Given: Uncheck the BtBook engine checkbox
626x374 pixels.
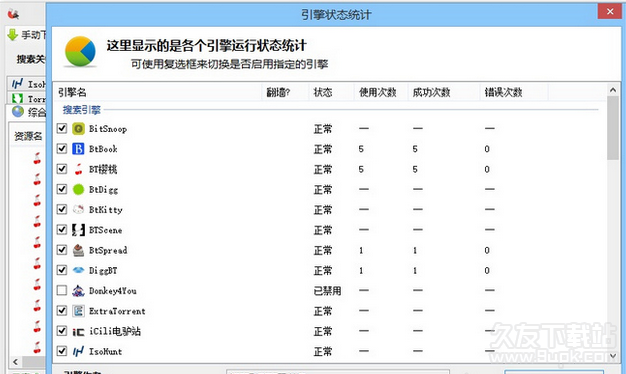Looking at the screenshot, I should point(61,148).
